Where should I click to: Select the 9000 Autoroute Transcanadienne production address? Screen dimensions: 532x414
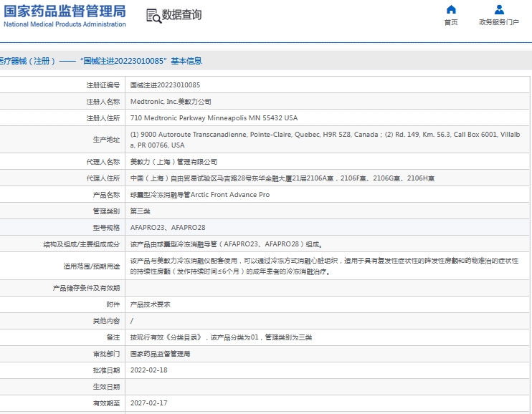[325, 140]
